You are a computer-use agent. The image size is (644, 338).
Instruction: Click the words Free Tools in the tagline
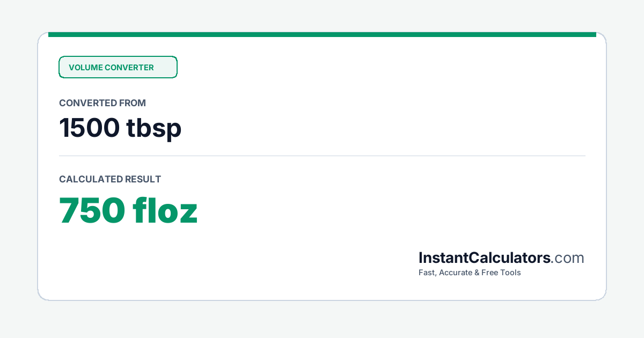[502, 273]
